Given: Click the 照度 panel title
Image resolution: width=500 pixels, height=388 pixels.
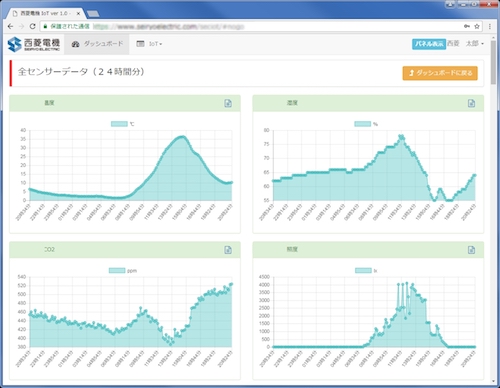Looking at the screenshot, I should pos(292,249).
